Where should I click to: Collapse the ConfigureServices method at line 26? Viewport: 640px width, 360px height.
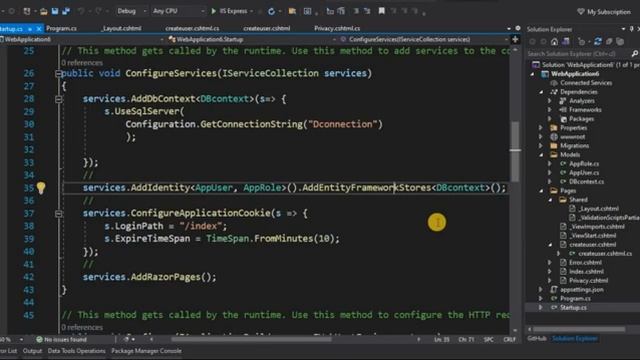pyautogui.click(x=58, y=73)
